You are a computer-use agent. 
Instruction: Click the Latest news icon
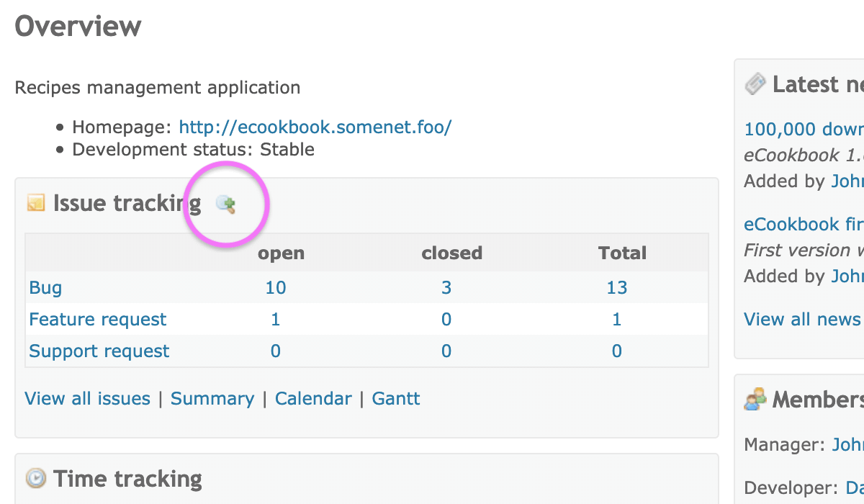coord(755,84)
